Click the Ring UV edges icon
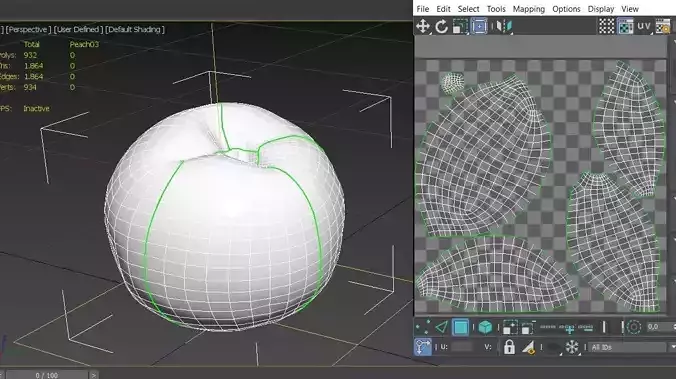The height and width of the screenshot is (379, 676). pyautogui.click(x=604, y=327)
